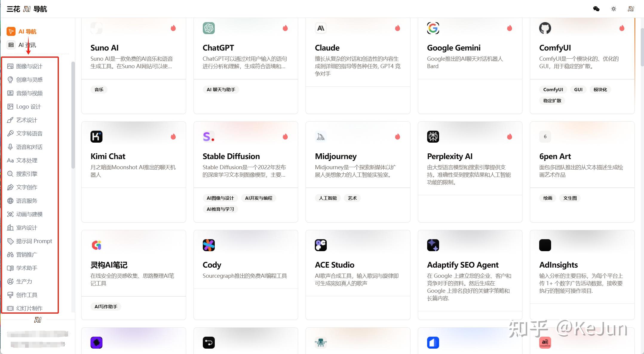Open the 创意与灵感 category
644x354 pixels.
(25, 80)
